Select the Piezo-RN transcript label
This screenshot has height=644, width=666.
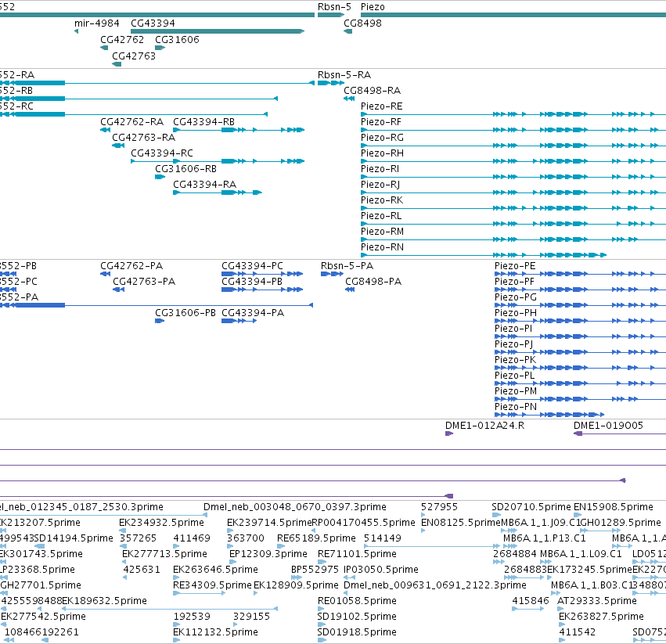[382, 247]
